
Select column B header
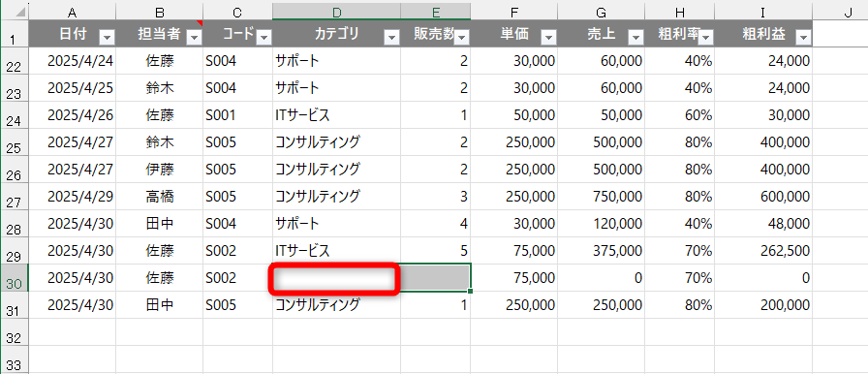click(160, 12)
